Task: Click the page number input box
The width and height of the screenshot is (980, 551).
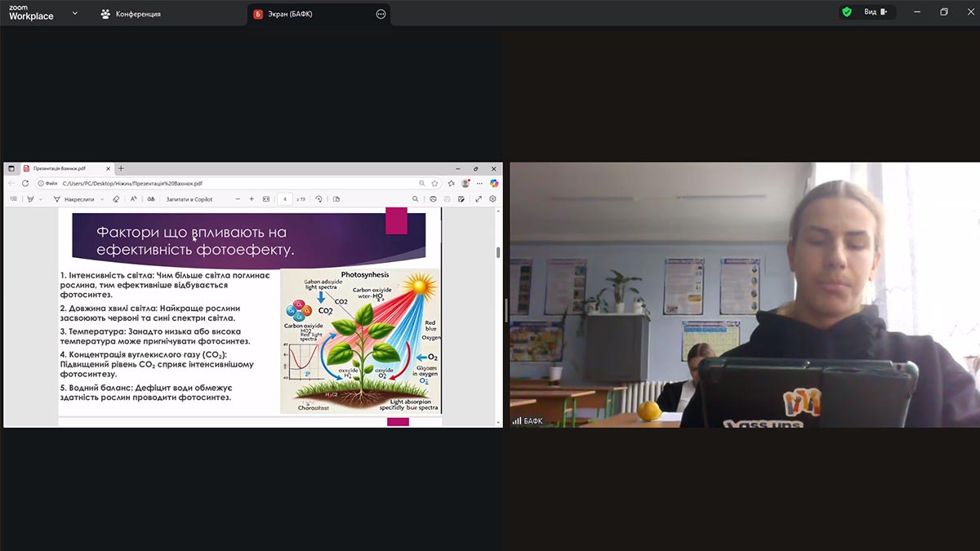Action: 284,199
